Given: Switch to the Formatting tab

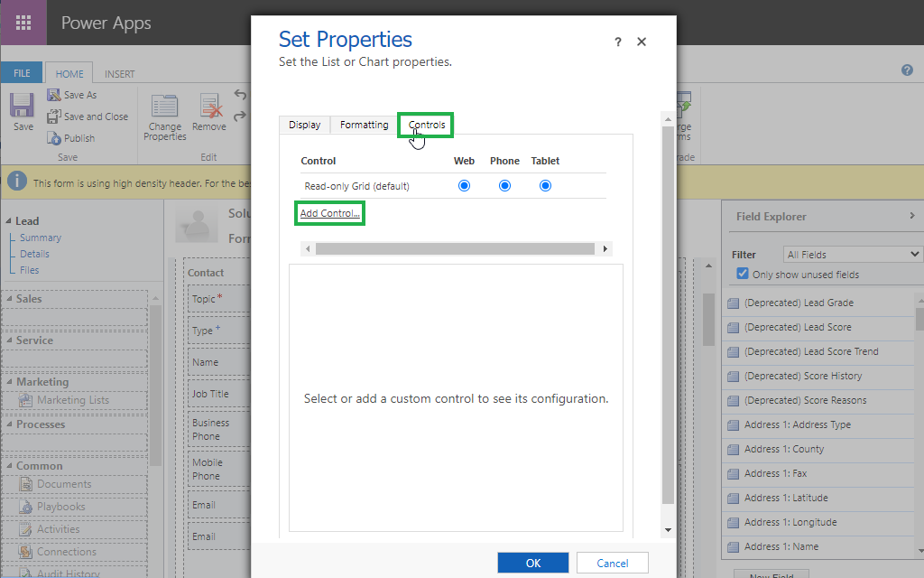Looking at the screenshot, I should [364, 125].
